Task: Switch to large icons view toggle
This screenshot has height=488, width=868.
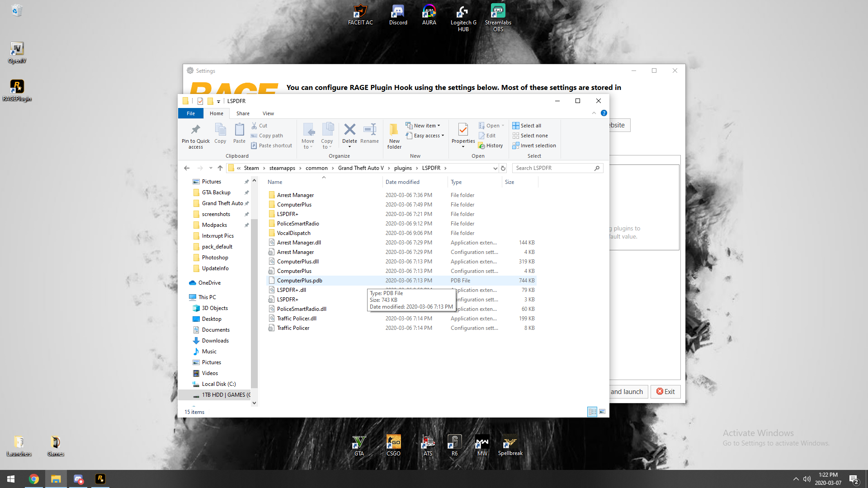Action: tap(602, 412)
